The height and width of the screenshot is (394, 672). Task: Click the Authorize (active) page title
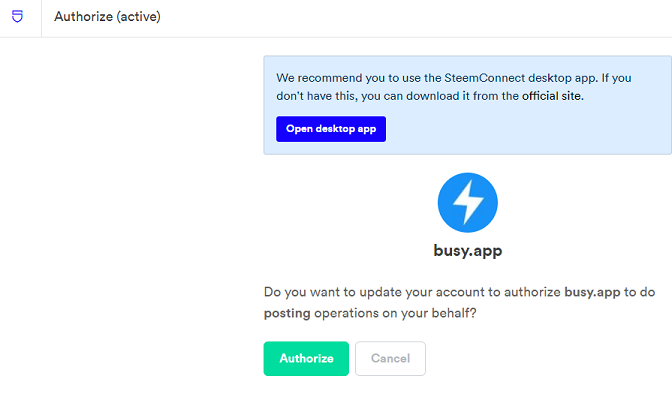[x=107, y=17]
